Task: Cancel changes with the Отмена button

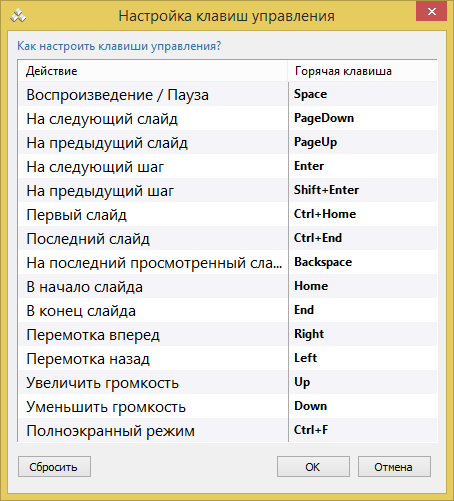Action: tap(394, 467)
